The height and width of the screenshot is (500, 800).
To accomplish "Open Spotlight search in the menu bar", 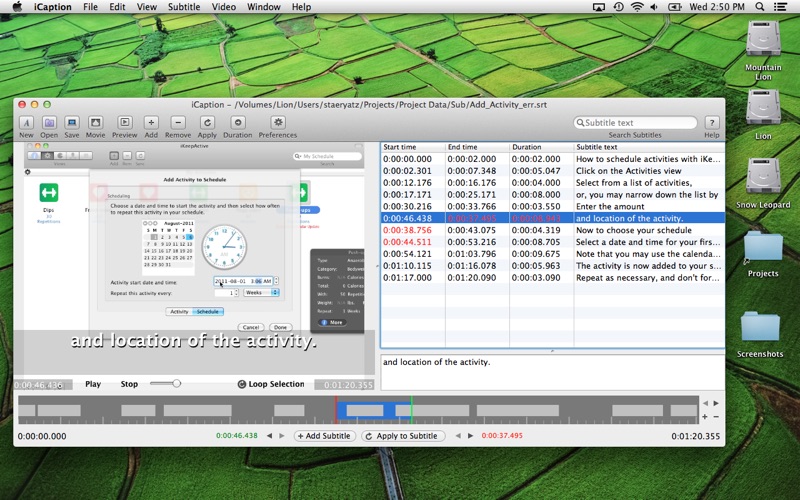I will click(760, 7).
